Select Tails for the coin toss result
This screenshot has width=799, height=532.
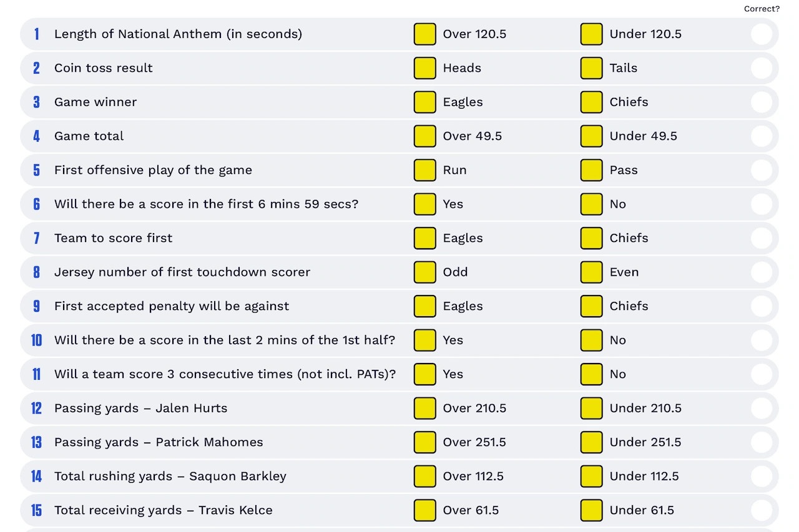(591, 68)
